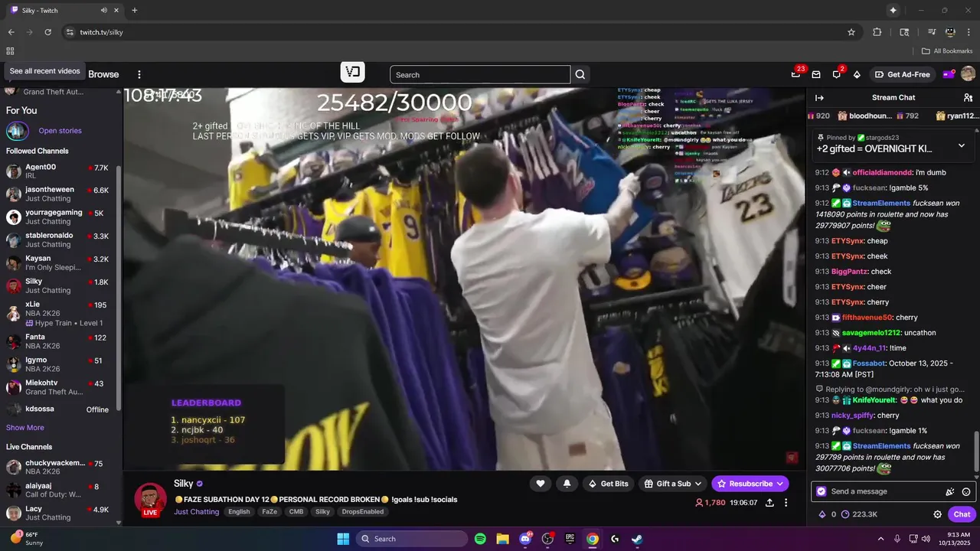Image resolution: width=980 pixels, height=551 pixels.
Task: Toggle the notification bell for Silky
Action: tap(567, 484)
